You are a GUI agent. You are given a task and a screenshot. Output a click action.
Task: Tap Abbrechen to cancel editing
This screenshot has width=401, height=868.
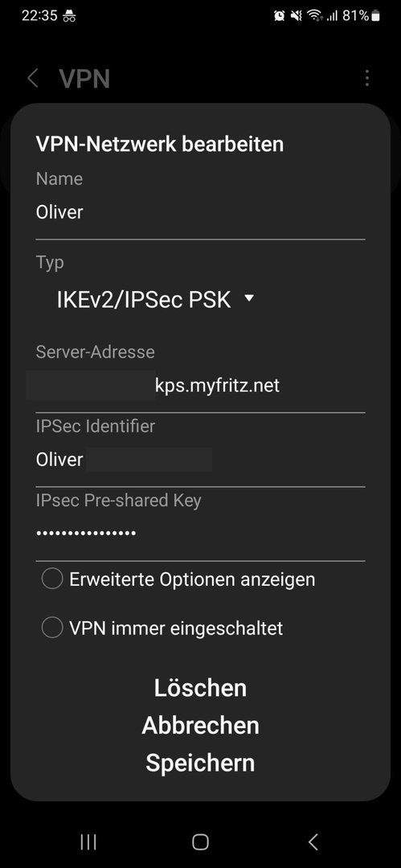pyautogui.click(x=200, y=725)
